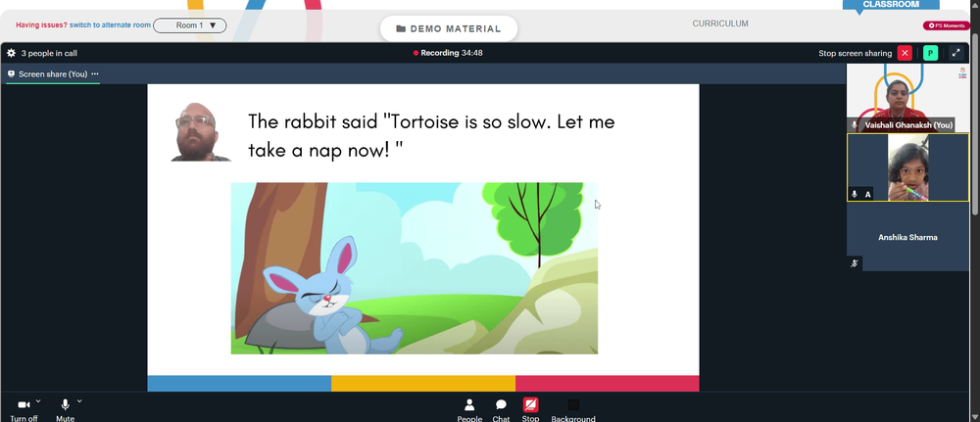
Task: Expand camera options chevron
Action: pos(38,400)
